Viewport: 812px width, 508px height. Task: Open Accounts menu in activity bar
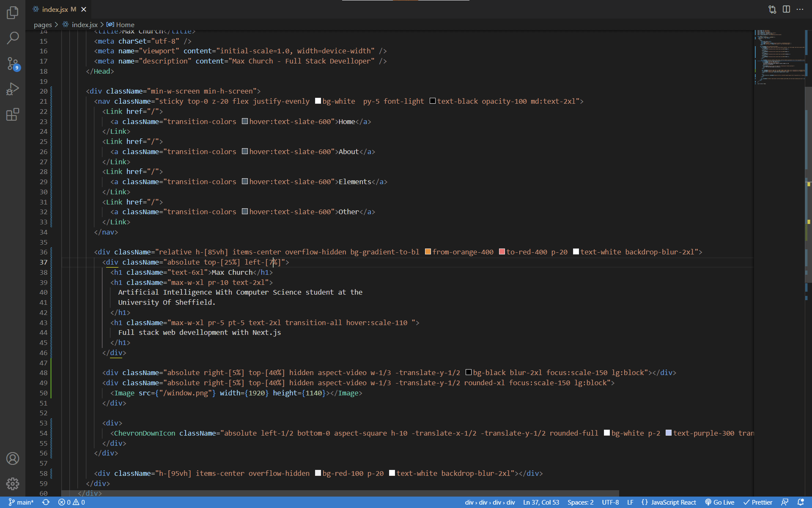point(13,458)
